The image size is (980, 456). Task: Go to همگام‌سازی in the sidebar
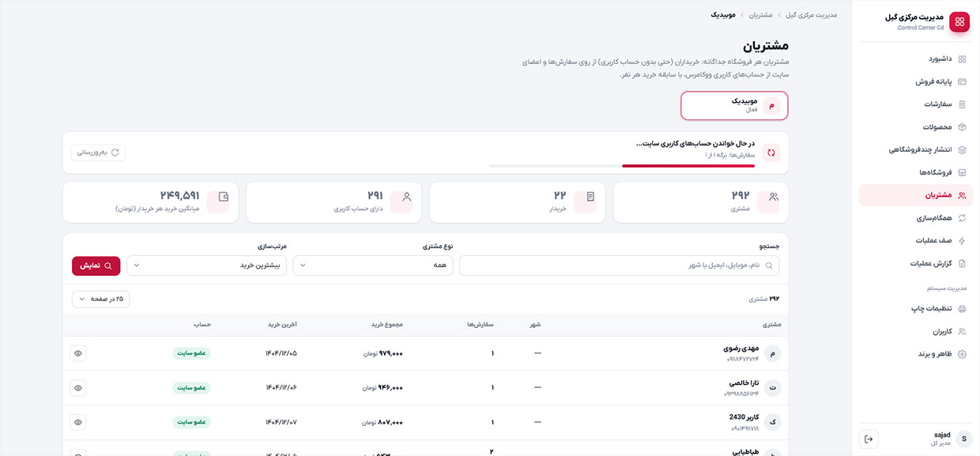[x=916, y=218]
